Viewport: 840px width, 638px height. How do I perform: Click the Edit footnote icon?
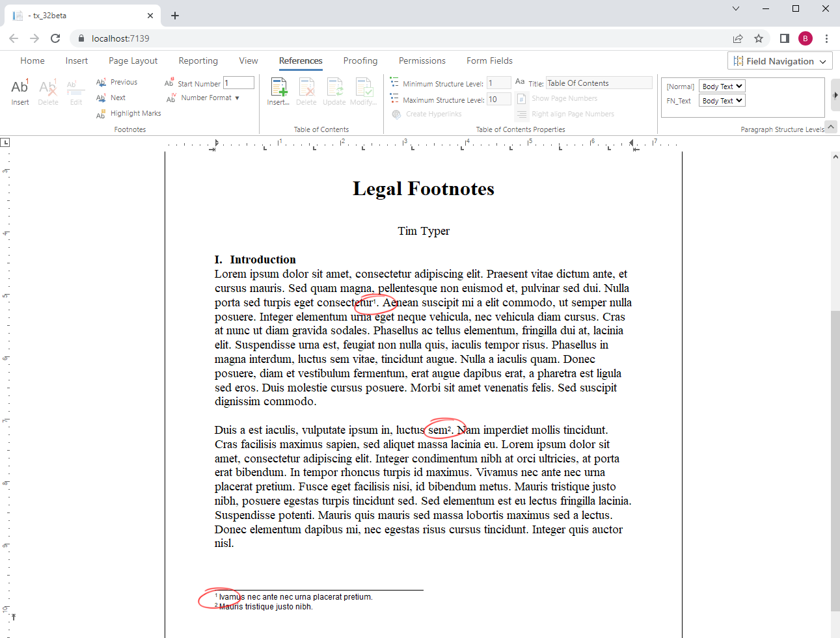click(x=76, y=92)
